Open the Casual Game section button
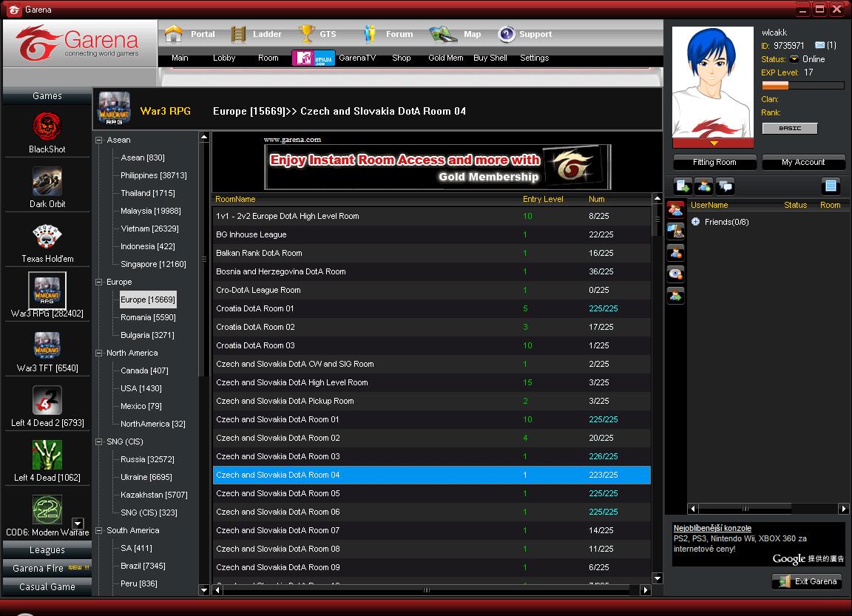Image resolution: width=852 pixels, height=616 pixels. [x=47, y=586]
